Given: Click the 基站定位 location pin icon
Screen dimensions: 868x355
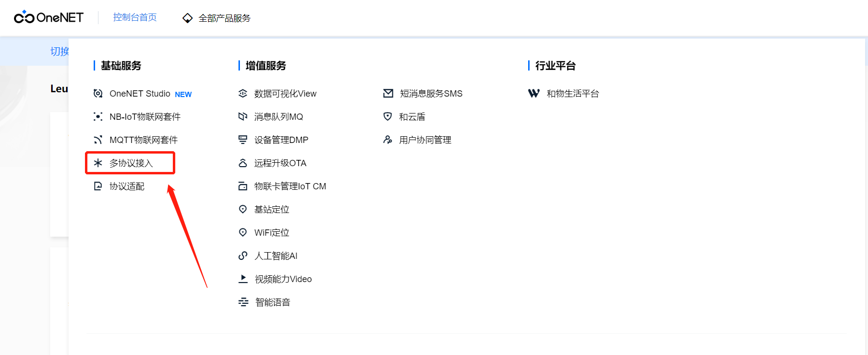Looking at the screenshot, I should pyautogui.click(x=243, y=209).
